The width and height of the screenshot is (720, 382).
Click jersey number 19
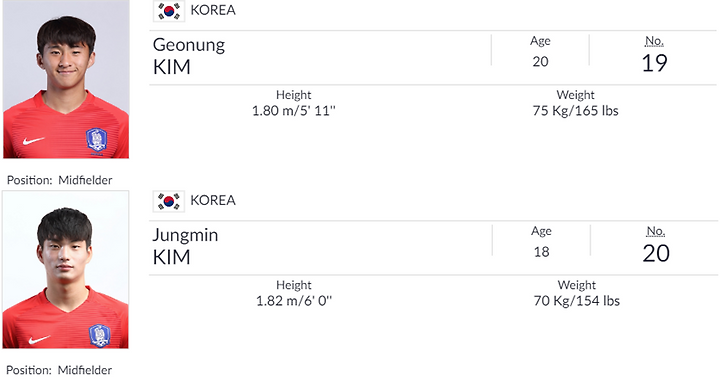[x=655, y=63]
